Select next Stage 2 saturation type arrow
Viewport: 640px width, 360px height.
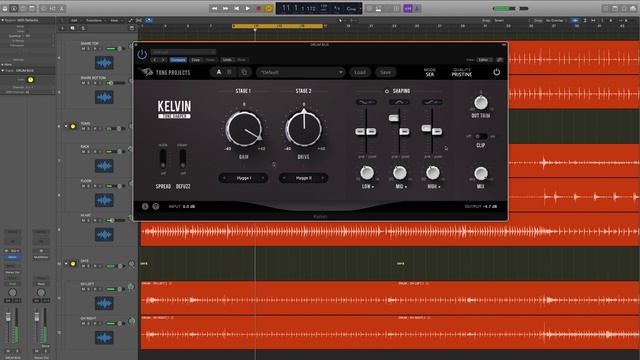(322, 178)
